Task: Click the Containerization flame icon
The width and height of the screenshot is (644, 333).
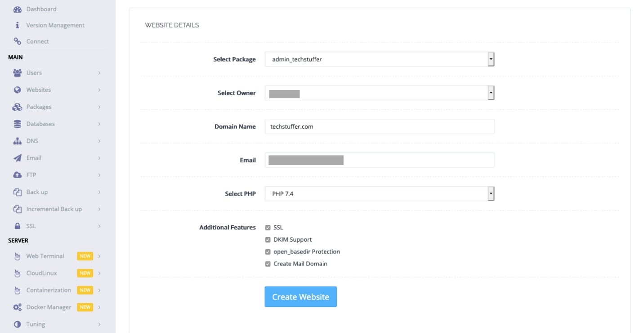Action: pyautogui.click(x=18, y=290)
